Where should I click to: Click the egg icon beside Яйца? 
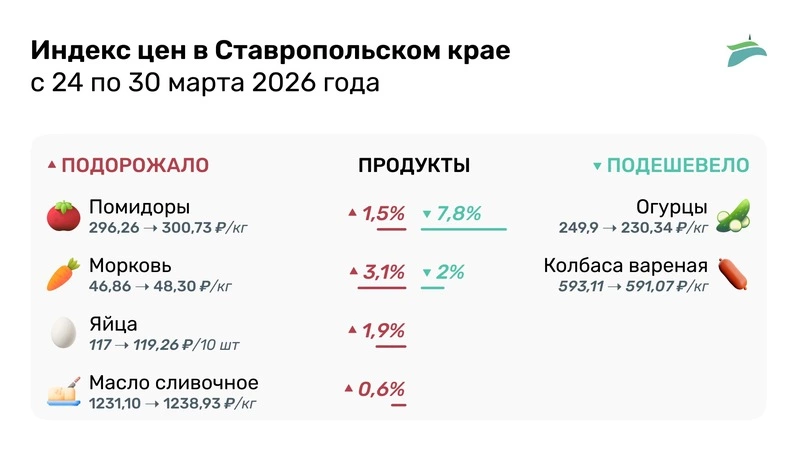[62, 333]
